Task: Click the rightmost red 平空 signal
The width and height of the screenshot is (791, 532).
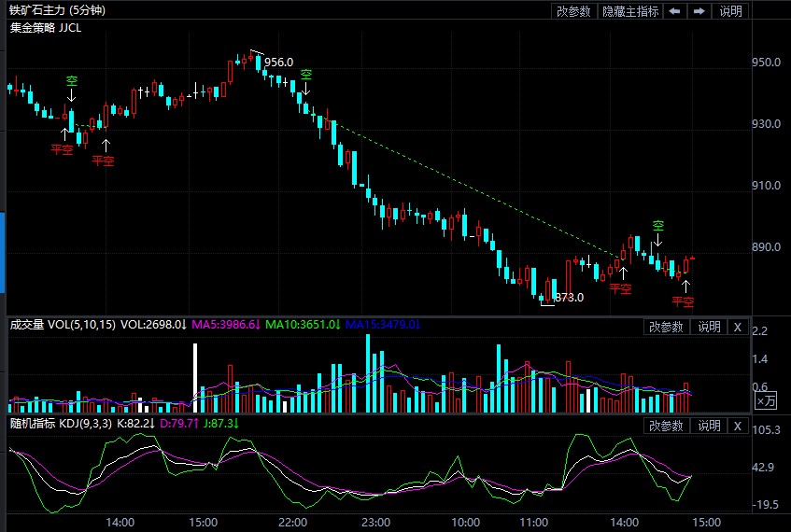Action: point(684,301)
